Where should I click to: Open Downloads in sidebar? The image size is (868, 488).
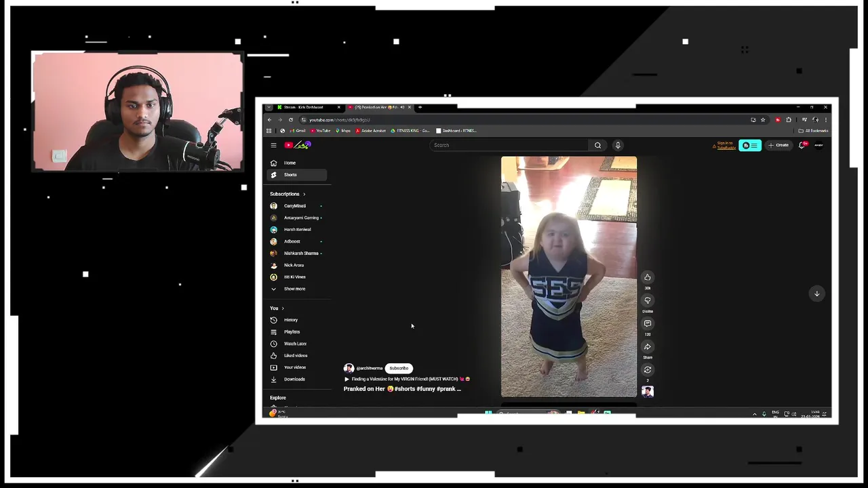coord(297,380)
